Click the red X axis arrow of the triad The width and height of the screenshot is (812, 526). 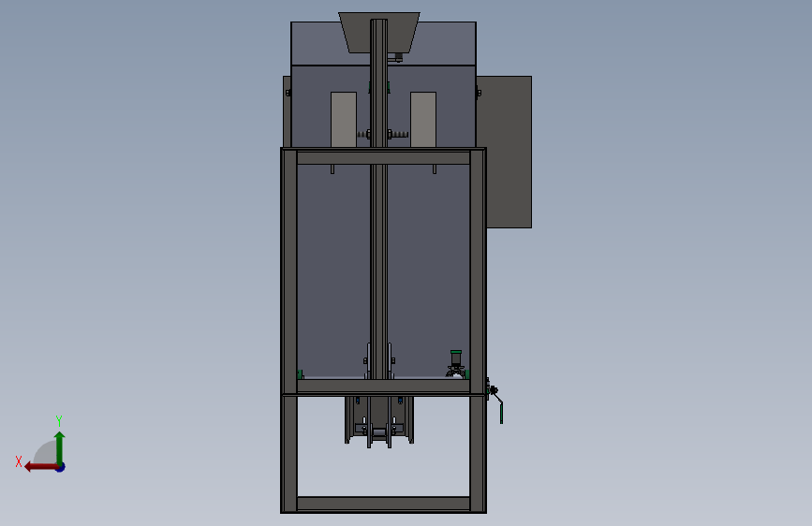point(40,467)
